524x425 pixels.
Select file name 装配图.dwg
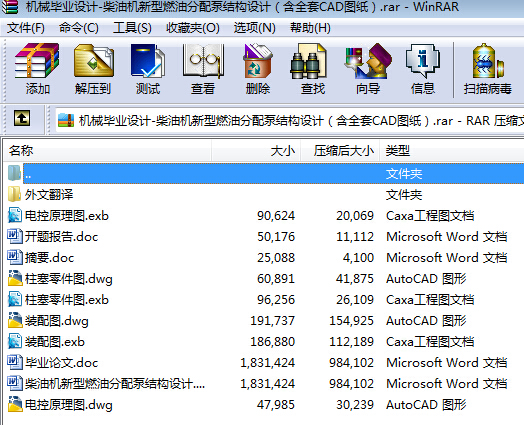(56, 321)
